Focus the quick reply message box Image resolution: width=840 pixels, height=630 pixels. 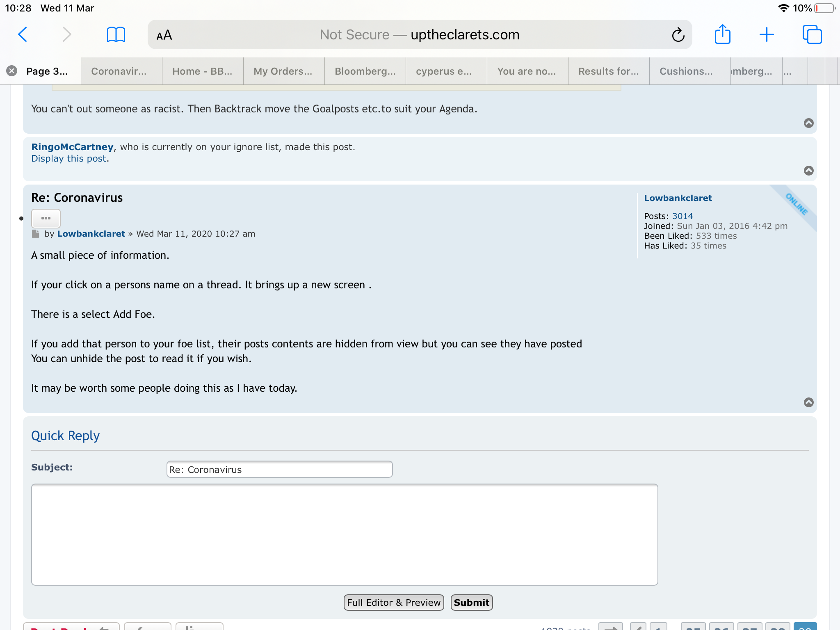click(345, 534)
